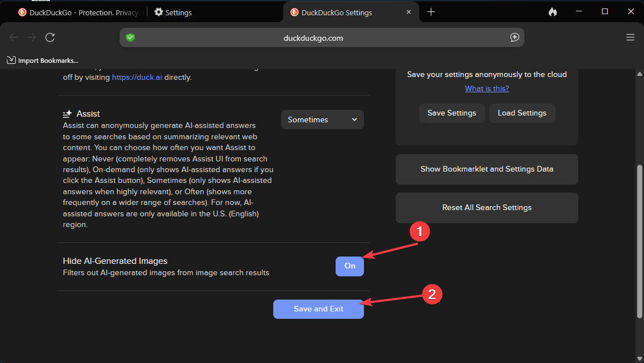Click the Save Settings button
This screenshot has width=644, height=363.
tap(452, 113)
